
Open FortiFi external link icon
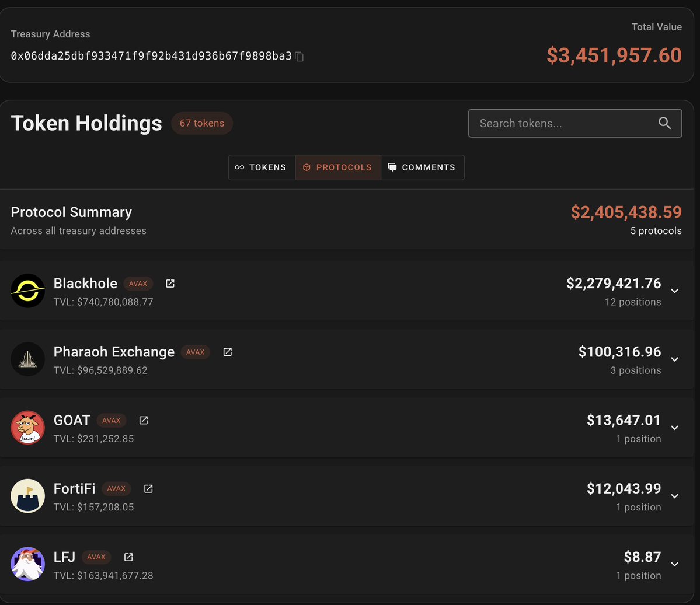[x=148, y=489]
